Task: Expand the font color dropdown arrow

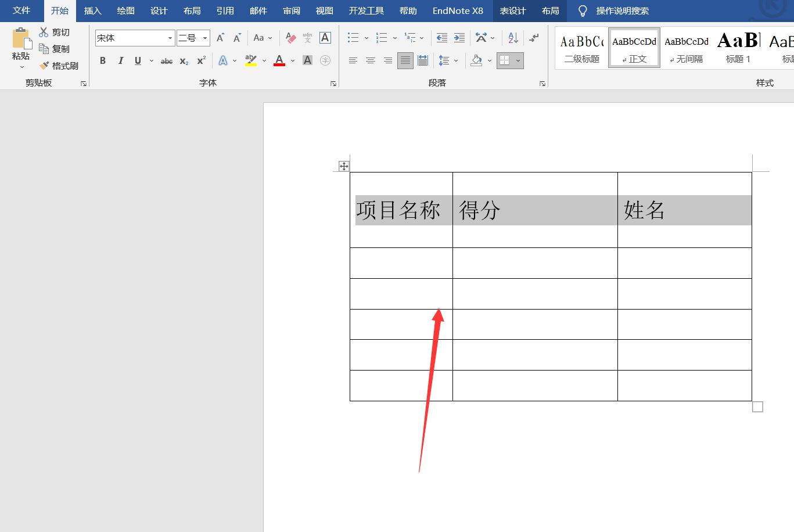Action: tap(293, 60)
